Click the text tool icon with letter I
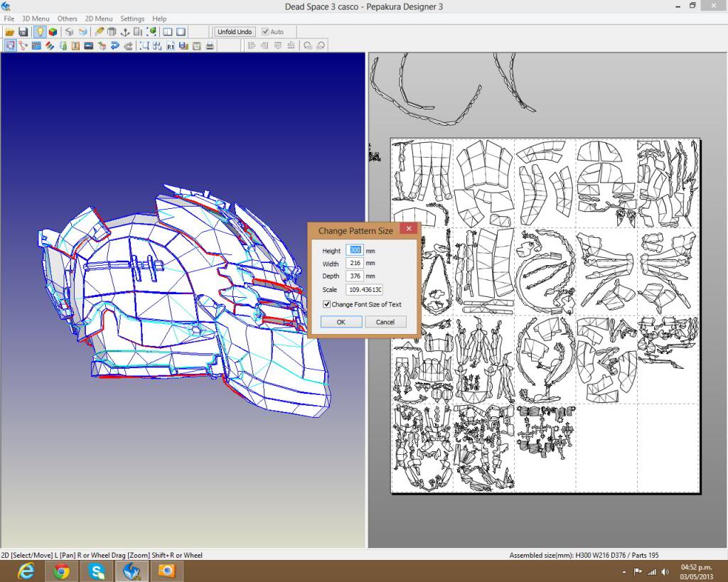 75,45
